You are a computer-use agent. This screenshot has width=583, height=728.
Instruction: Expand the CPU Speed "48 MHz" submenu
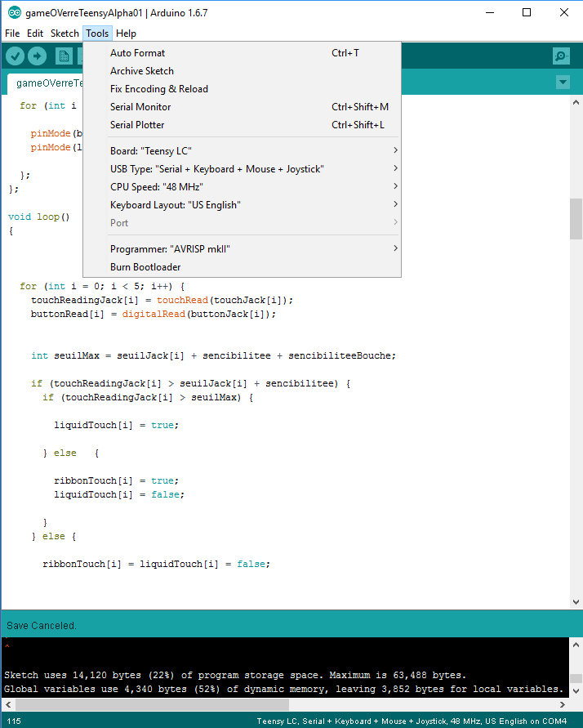pyautogui.click(x=242, y=186)
